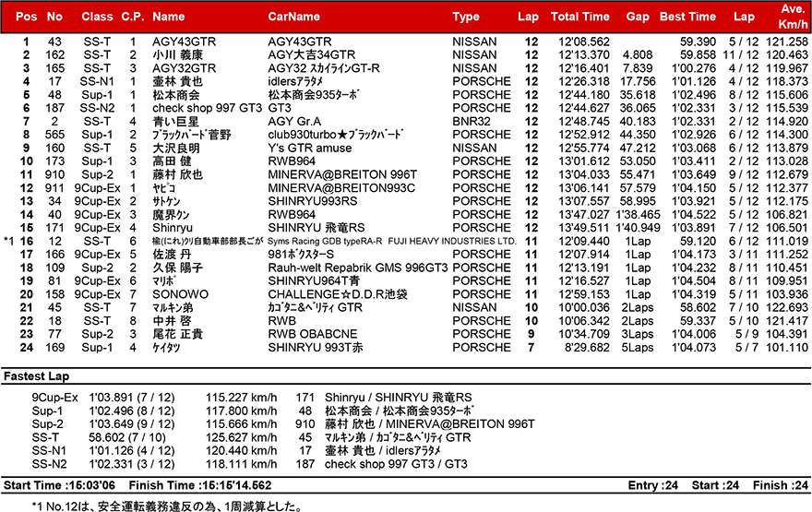Select car 'CHALLENGE☆D.D.R池袋'

coord(338,294)
